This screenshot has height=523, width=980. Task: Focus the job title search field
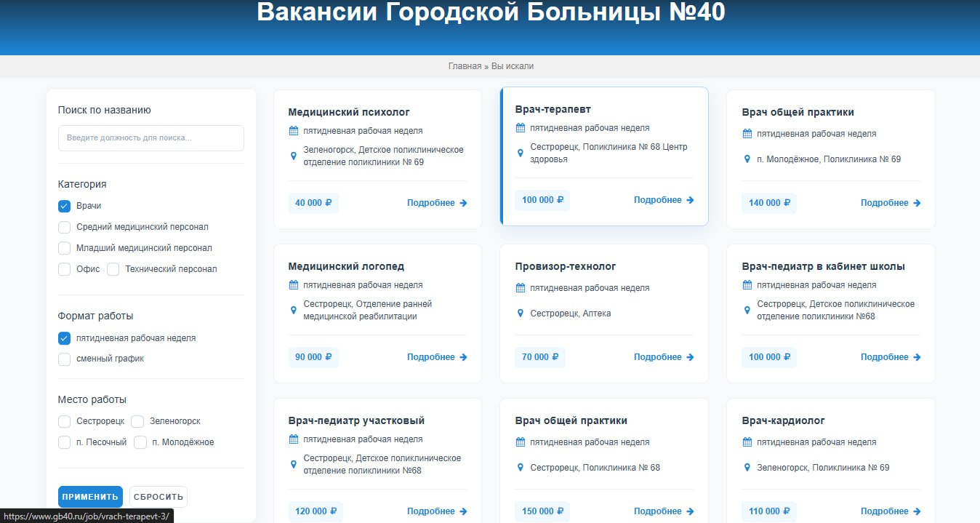[151, 138]
